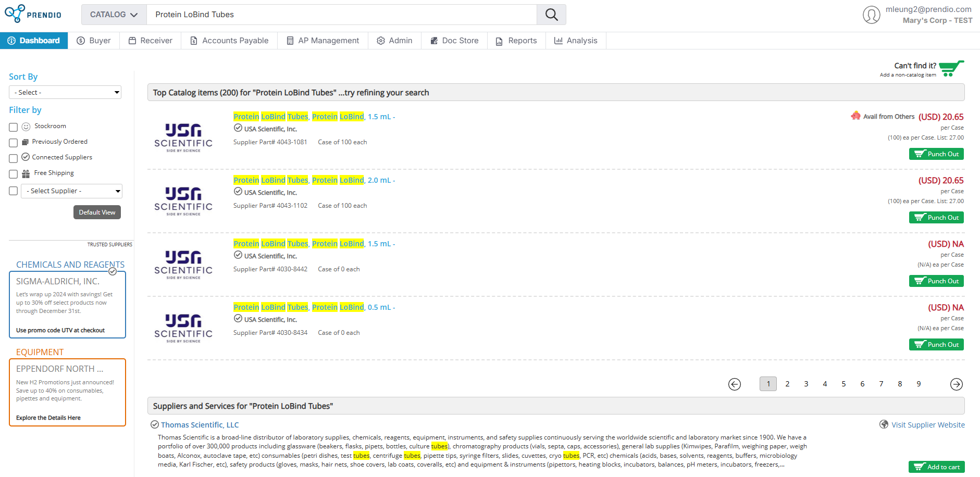This screenshot has height=477, width=980.
Task: Click the search magnifier icon
Action: (x=551, y=15)
